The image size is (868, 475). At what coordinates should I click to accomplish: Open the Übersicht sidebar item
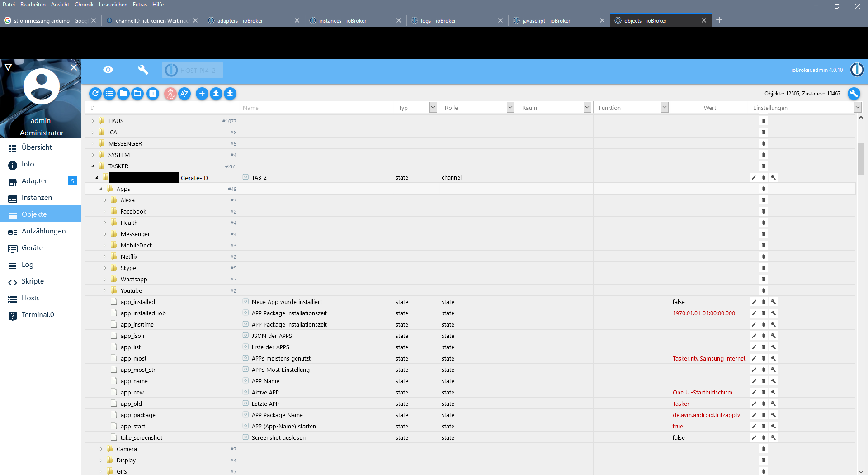coord(41,147)
